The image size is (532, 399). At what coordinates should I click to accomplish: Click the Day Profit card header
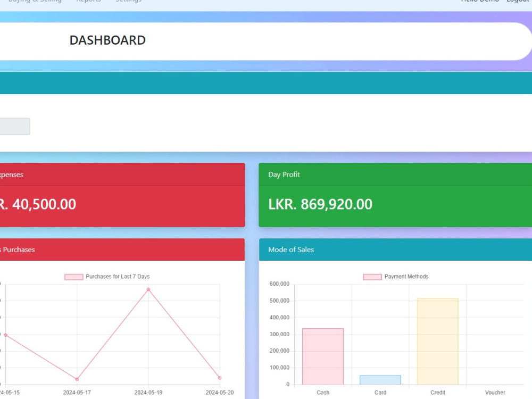point(395,174)
